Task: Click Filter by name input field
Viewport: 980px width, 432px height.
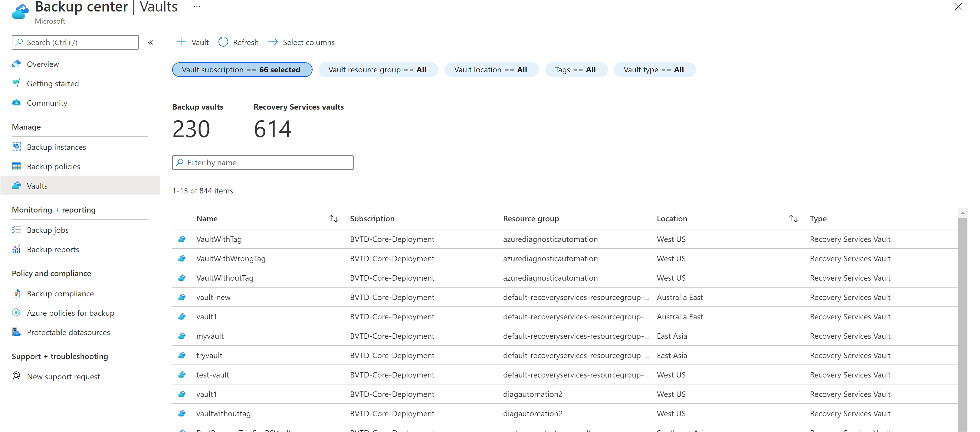Action: click(x=263, y=163)
